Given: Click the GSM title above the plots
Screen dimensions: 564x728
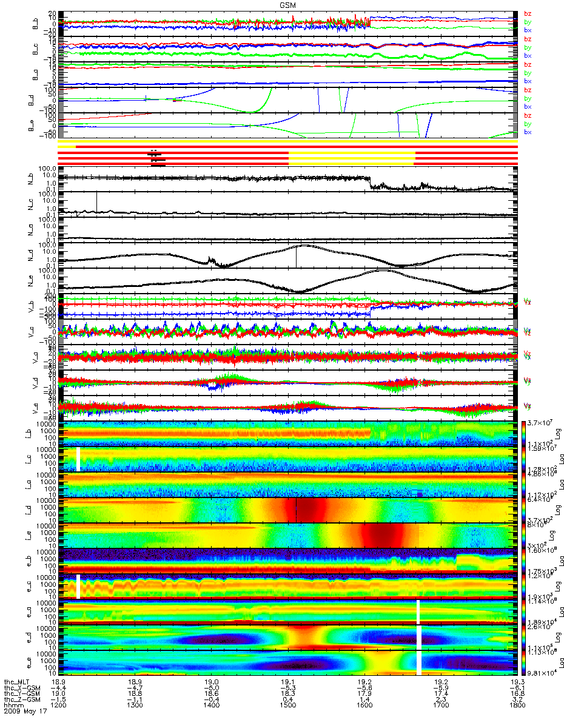Looking at the screenshot, I should 289,5.
